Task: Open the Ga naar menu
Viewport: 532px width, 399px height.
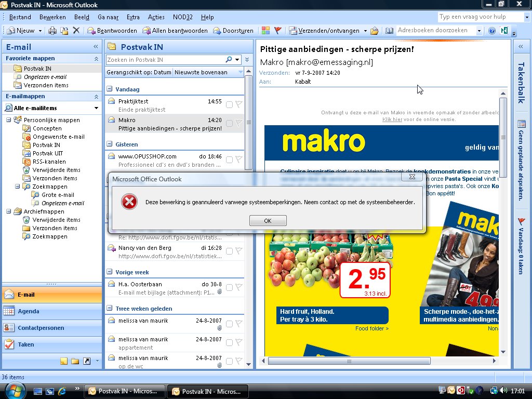Action: click(108, 17)
